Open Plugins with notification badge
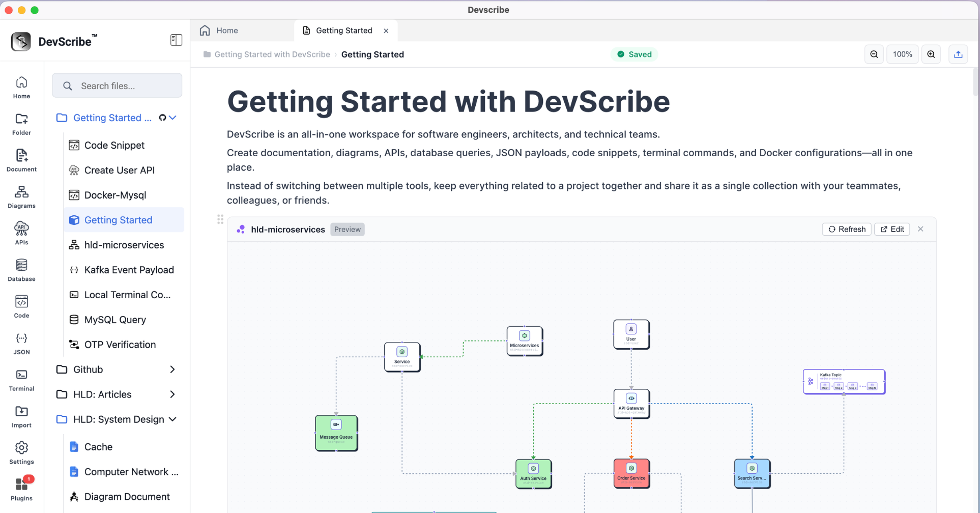The image size is (980, 513). point(21,489)
